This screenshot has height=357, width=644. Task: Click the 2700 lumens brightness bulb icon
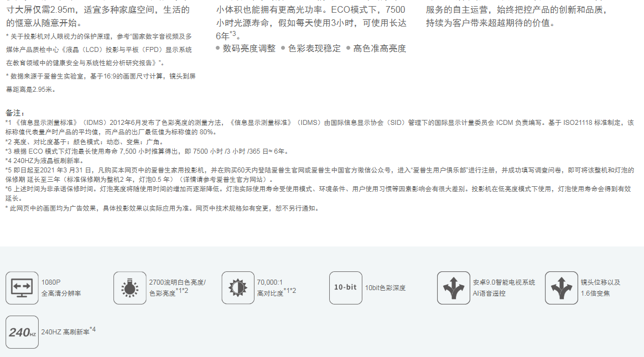129,288
